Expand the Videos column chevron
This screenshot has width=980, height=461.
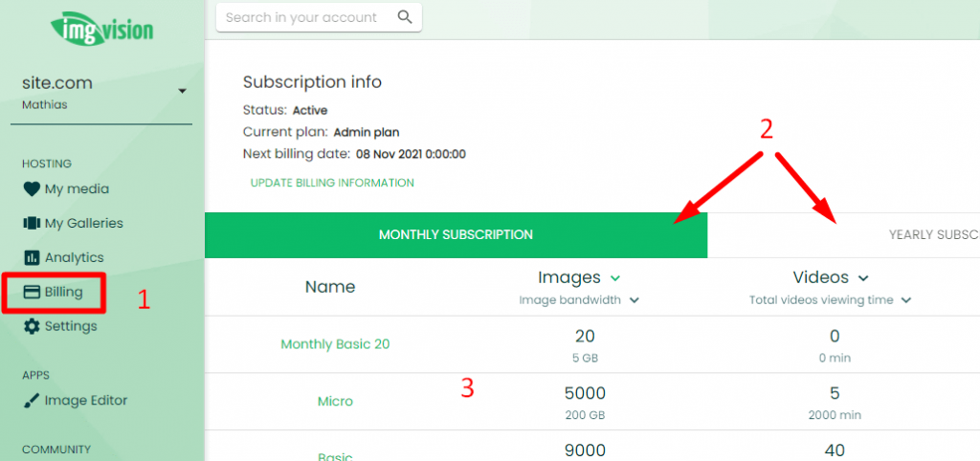(864, 278)
